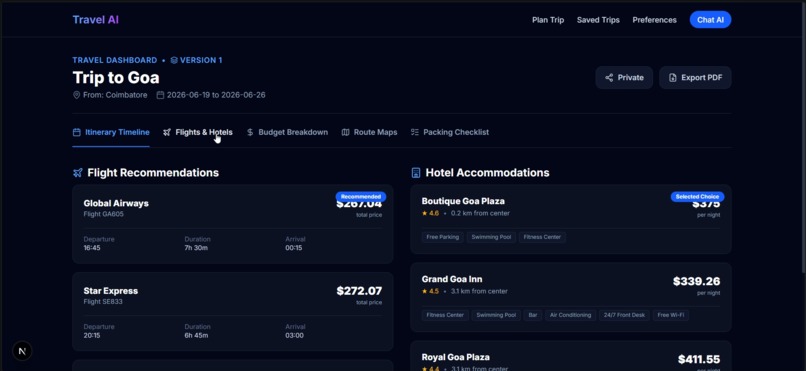Launch the Chat AI button
This screenshot has height=371, width=806.
coord(710,20)
